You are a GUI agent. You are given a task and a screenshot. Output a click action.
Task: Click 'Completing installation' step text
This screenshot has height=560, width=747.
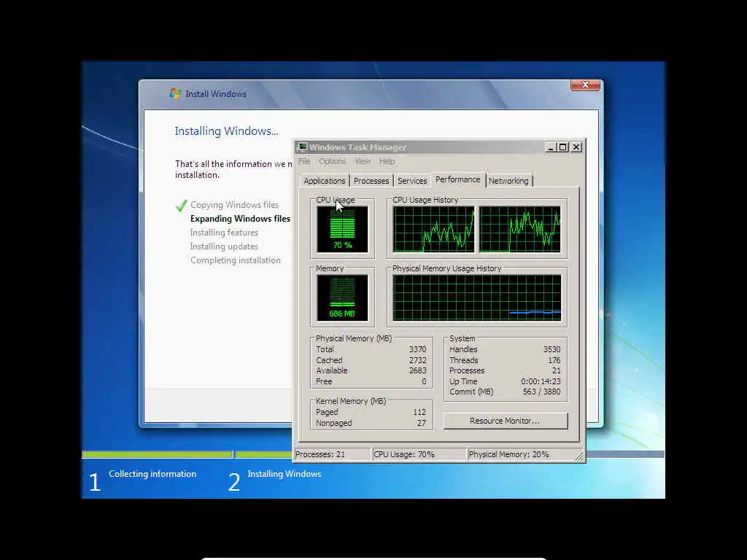coord(236,260)
